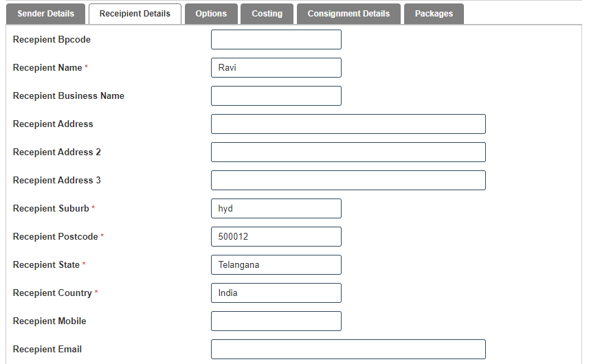This screenshot has width=589, height=364.
Task: Click the Recepient Business Name field
Action: pos(276,96)
